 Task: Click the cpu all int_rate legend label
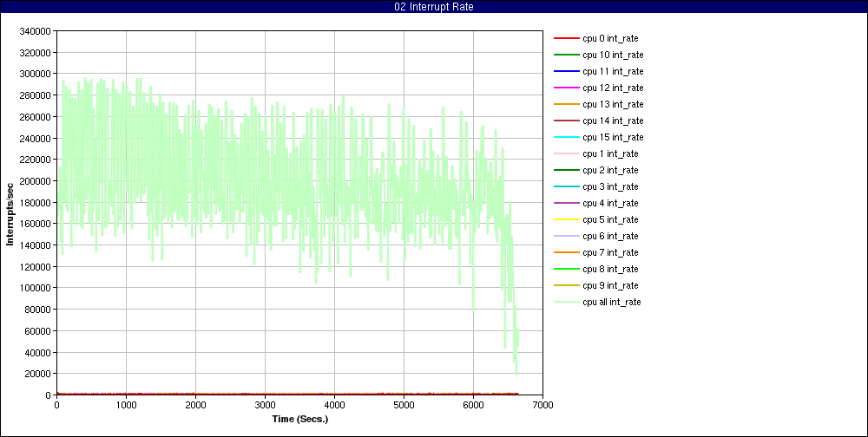coord(612,302)
